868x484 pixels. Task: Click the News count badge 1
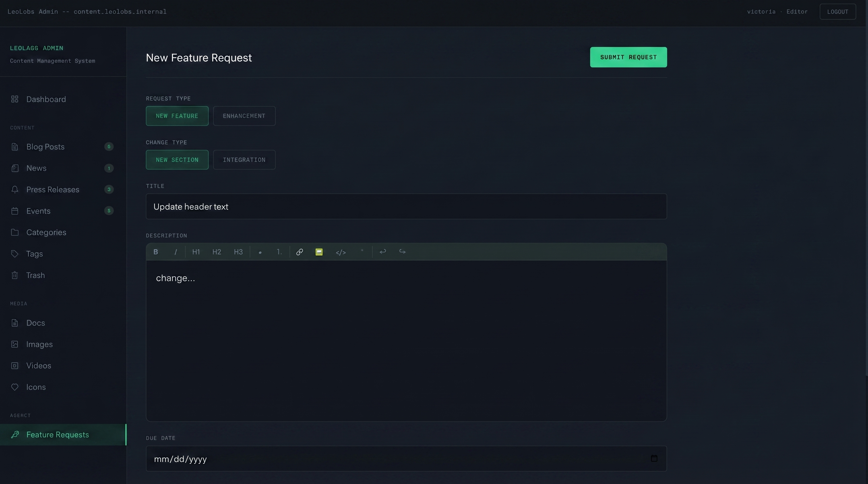pos(109,168)
